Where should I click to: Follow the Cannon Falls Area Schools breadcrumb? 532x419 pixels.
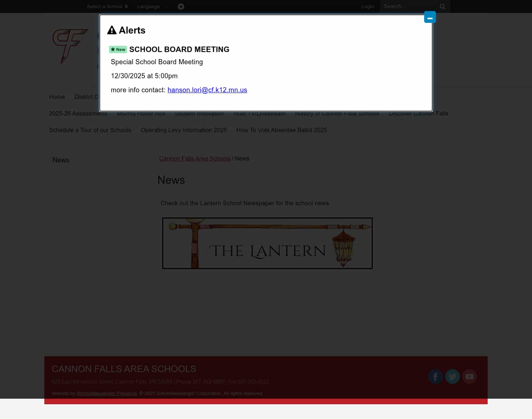click(x=195, y=158)
